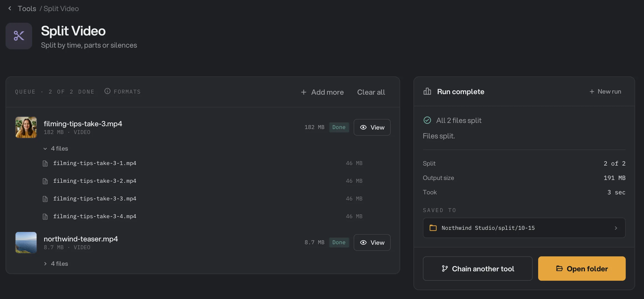The height and width of the screenshot is (299, 644).
Task: Click the northwind-teaser.mp4 file title
Action: pyautogui.click(x=81, y=239)
